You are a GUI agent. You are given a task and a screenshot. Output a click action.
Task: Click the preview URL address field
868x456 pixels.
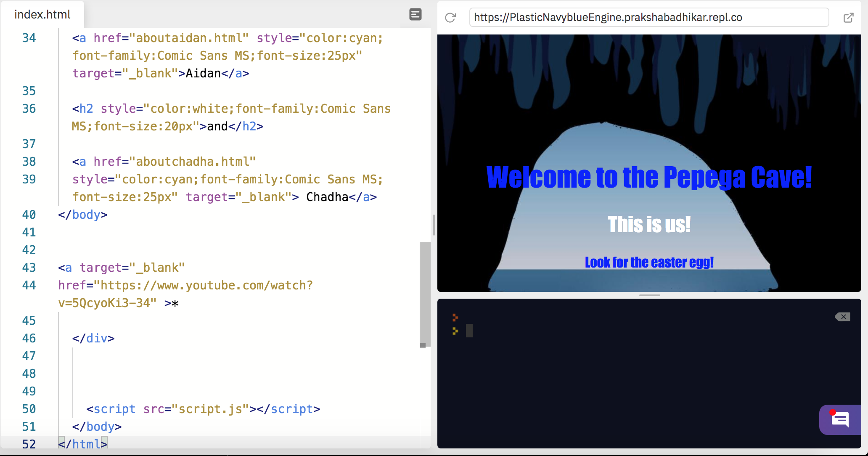coord(648,18)
